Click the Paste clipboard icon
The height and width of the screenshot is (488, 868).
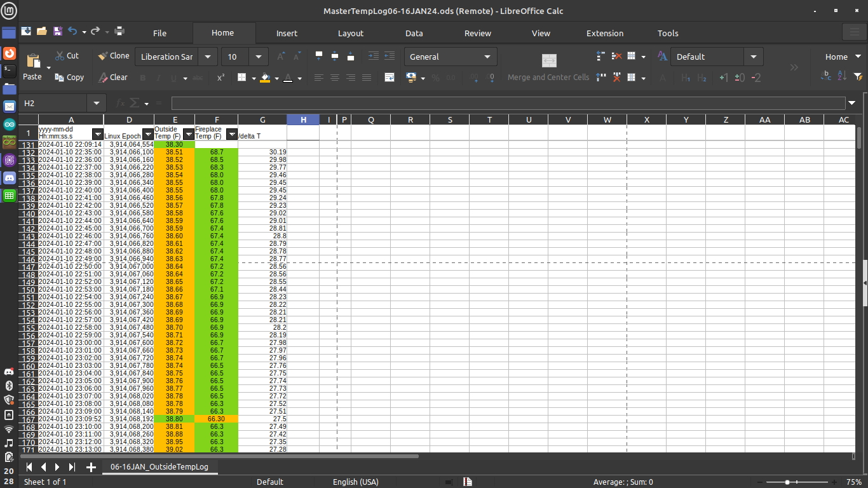[x=33, y=61]
